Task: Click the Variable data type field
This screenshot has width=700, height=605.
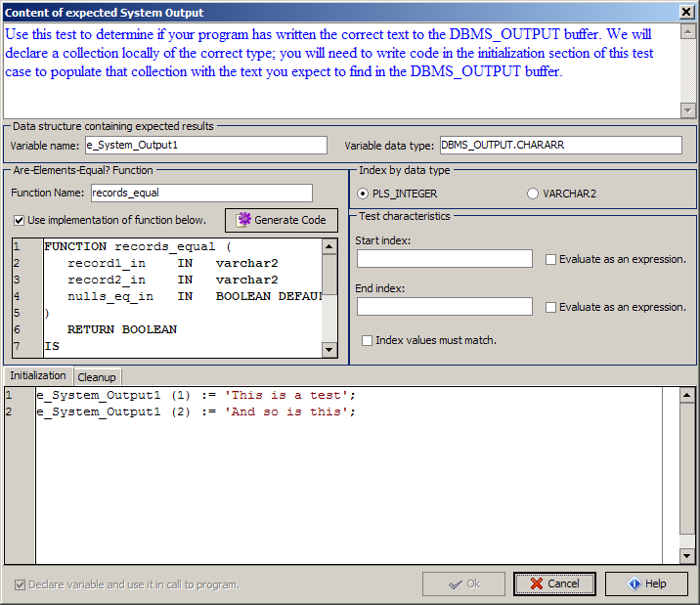Action: coord(559,145)
